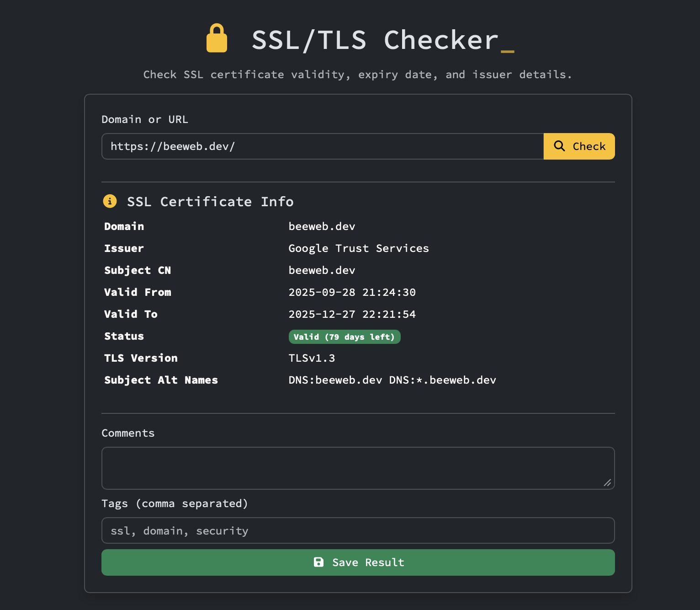
Task: Click the Comments field label
Action: [x=128, y=433]
